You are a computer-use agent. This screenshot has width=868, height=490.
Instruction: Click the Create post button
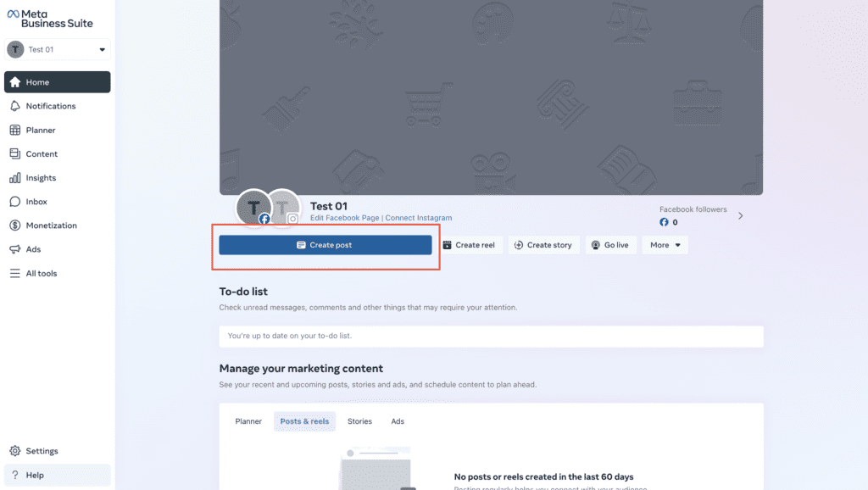pos(325,245)
